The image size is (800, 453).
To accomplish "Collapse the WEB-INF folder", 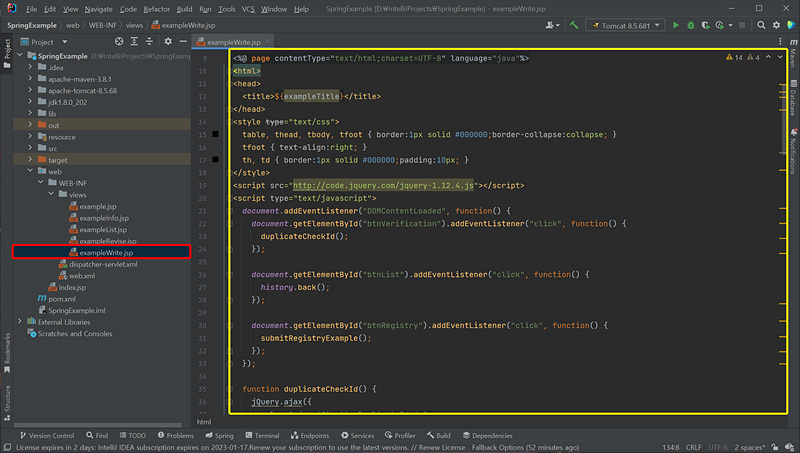I will pos(41,183).
